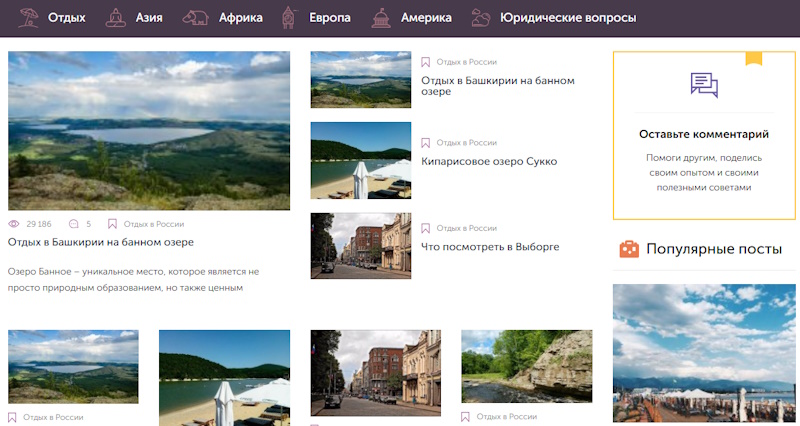Click the bookmark icon under the rocky river thumbnail
Screen dimensions: 800x426
(465, 417)
